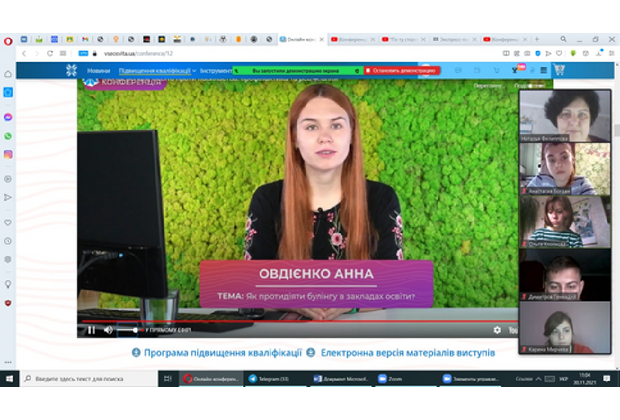Open the Новини menu item
This screenshot has height=420, width=620.
click(98, 71)
